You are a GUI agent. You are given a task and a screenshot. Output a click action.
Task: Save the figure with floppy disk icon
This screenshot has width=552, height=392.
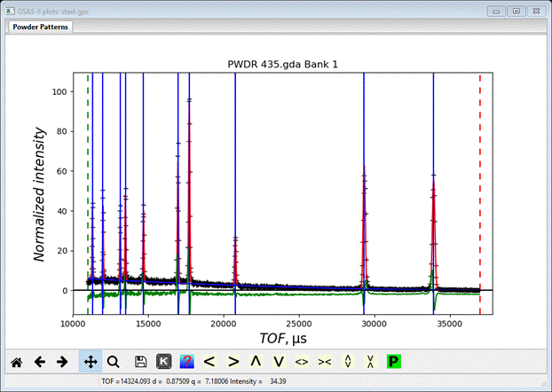(x=140, y=361)
